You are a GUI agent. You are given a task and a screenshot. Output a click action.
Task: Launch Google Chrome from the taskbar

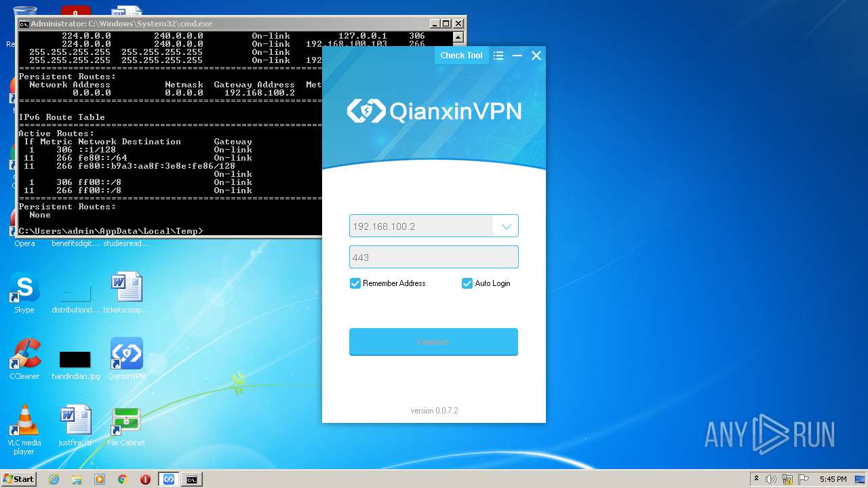[123, 479]
